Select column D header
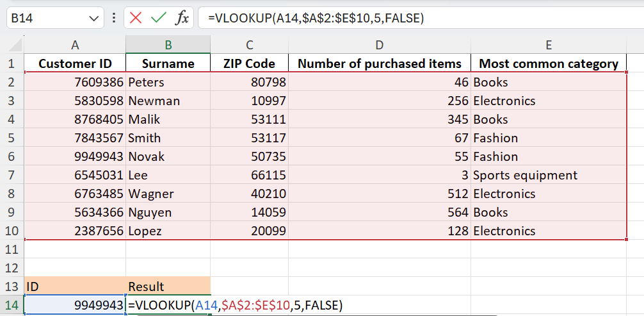 pos(380,45)
